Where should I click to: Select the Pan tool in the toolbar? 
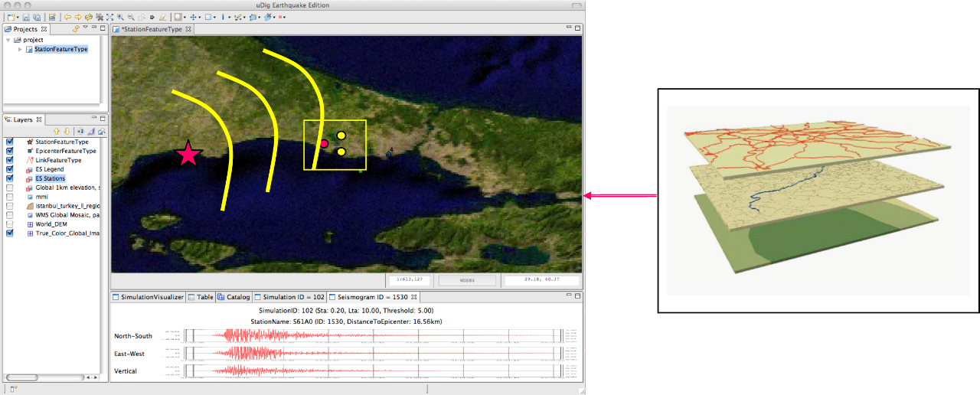tap(194, 16)
